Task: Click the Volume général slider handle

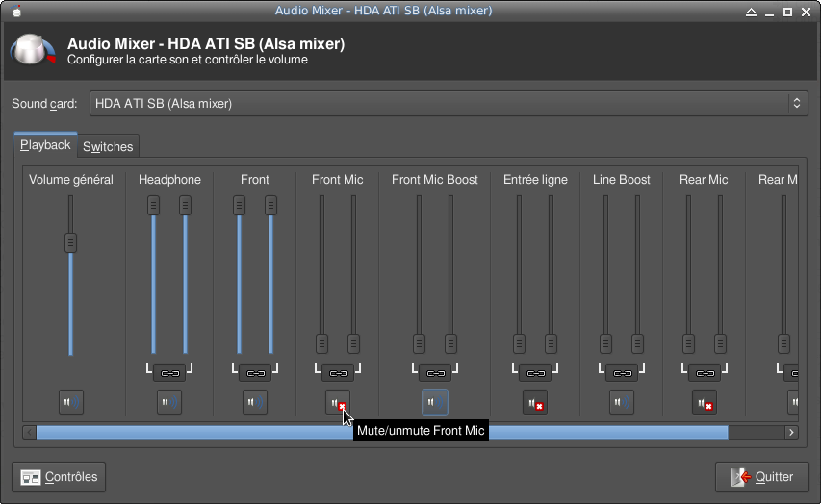Action: [70, 242]
